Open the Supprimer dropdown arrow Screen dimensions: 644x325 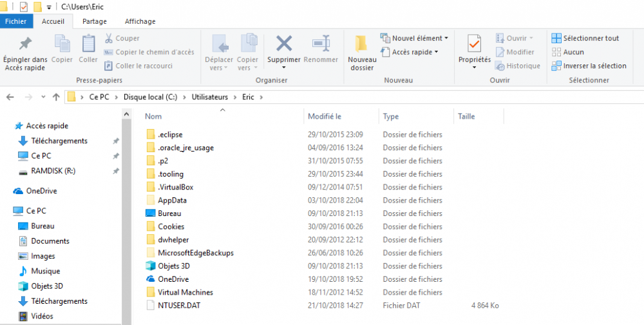pos(284,68)
